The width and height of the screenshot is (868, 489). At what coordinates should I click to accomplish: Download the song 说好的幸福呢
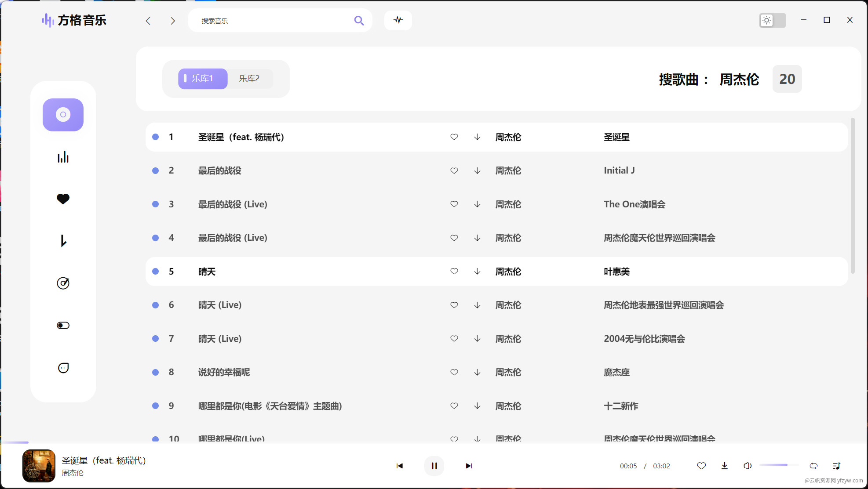[x=477, y=372]
